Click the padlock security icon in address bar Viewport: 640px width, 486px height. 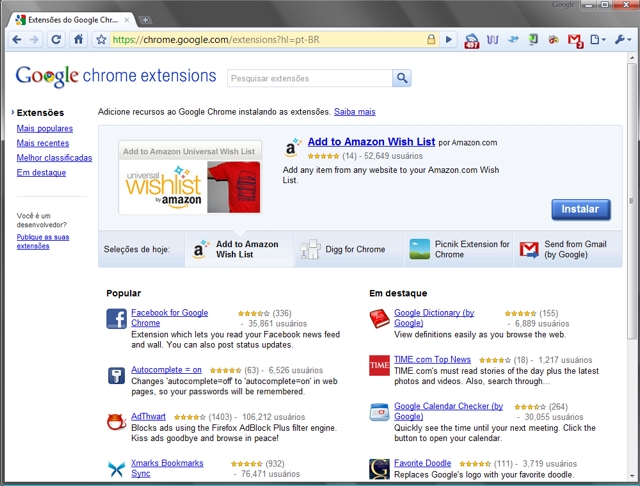point(431,40)
